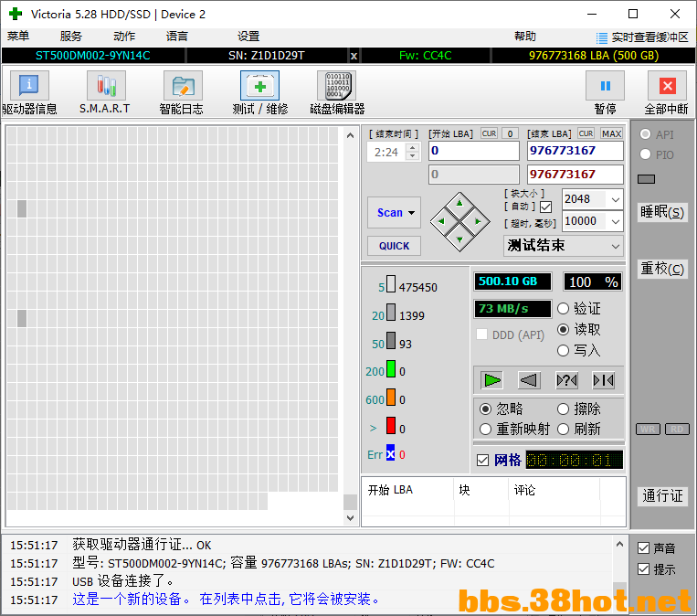Select the 擦除 erase radio button
Viewport: 697px width, 616px height.
(x=564, y=409)
